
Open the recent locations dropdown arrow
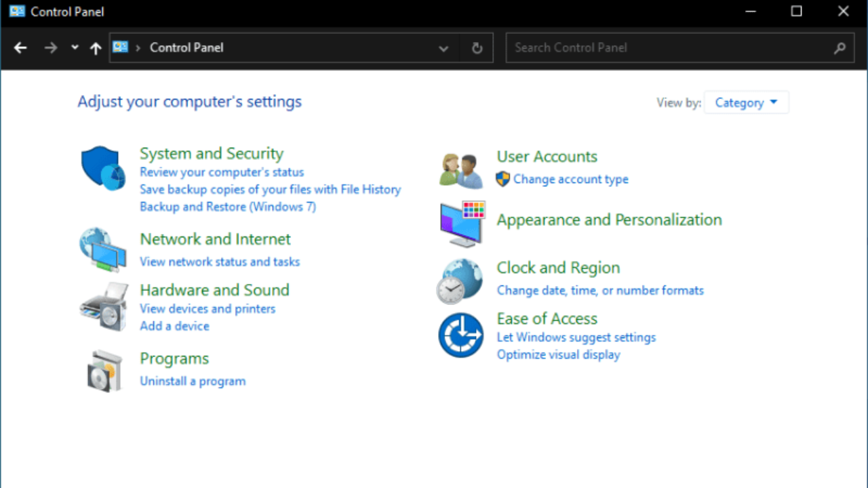click(75, 47)
